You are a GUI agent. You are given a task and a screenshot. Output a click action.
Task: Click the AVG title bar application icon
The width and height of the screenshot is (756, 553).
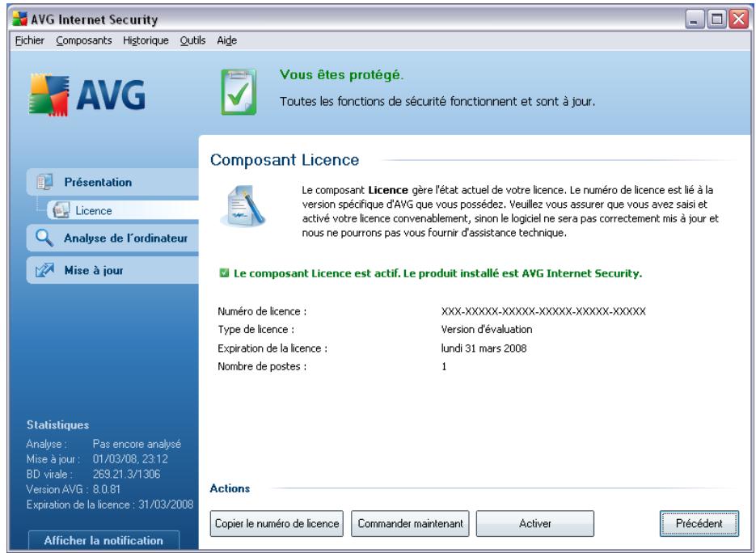pos(19,19)
